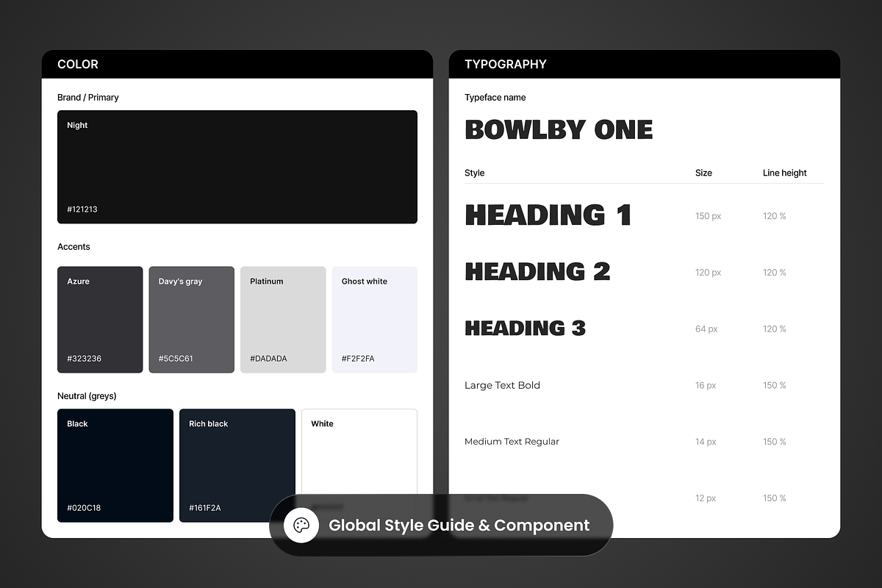Click Heading 1's 120 % line height

[x=775, y=216]
